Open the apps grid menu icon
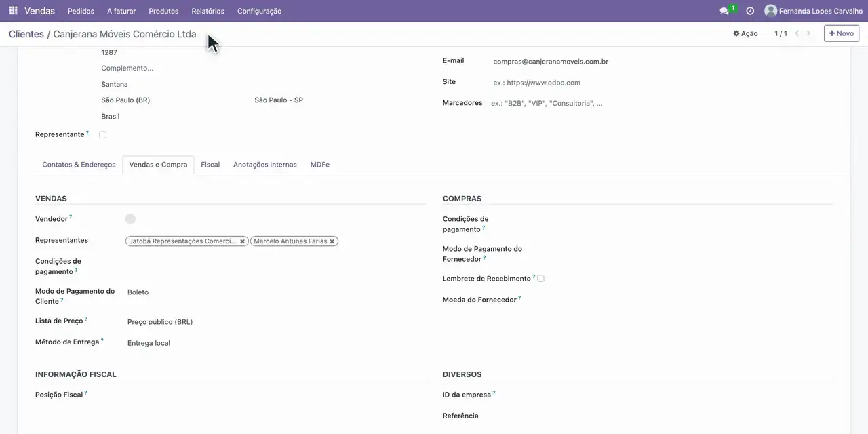This screenshot has width=868, height=434. [x=13, y=11]
